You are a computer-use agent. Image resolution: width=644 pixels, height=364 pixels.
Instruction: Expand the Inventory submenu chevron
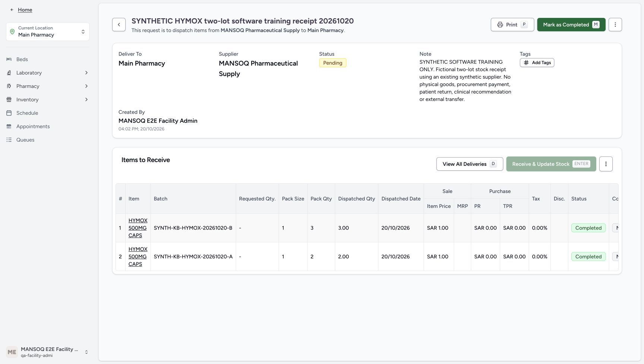point(86,99)
